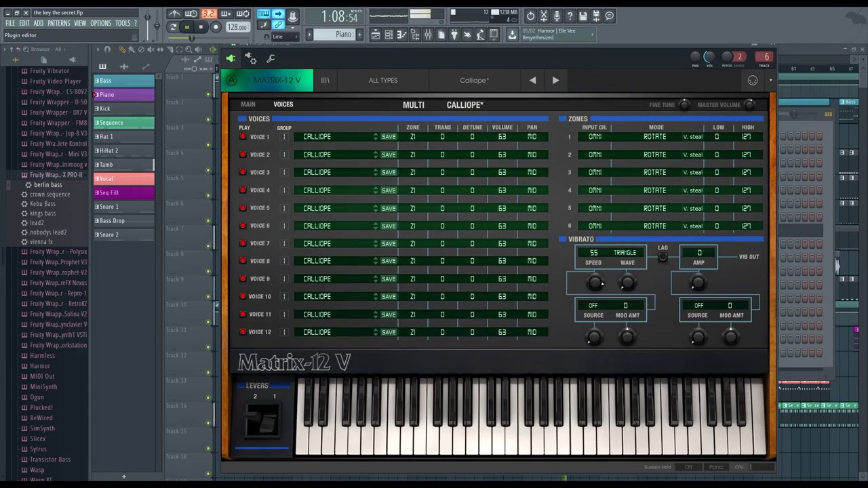Open the Voice 5 CALLIOPE preset selector
This screenshot has height=488, width=868.
click(336, 208)
